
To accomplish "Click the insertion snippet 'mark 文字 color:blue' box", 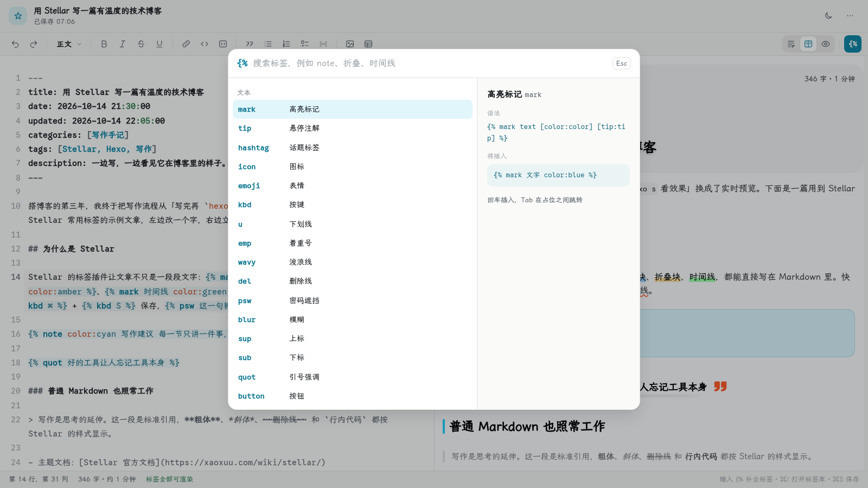I will point(558,175).
